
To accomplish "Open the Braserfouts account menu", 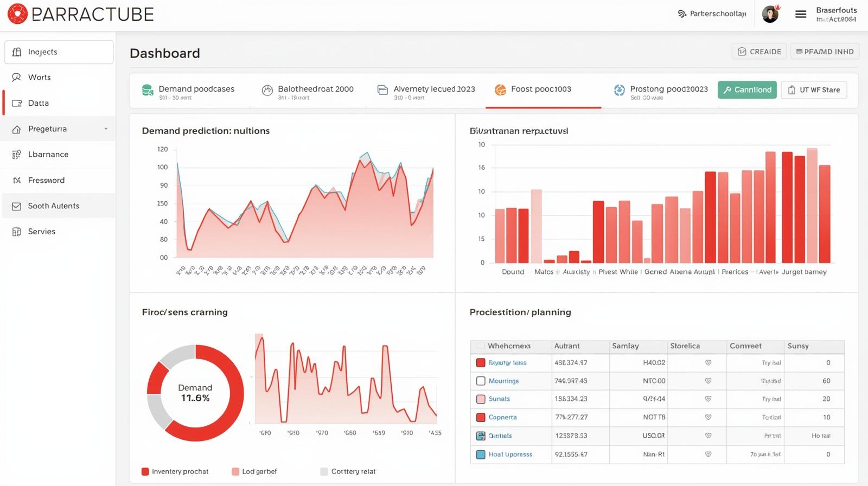I will click(836, 15).
